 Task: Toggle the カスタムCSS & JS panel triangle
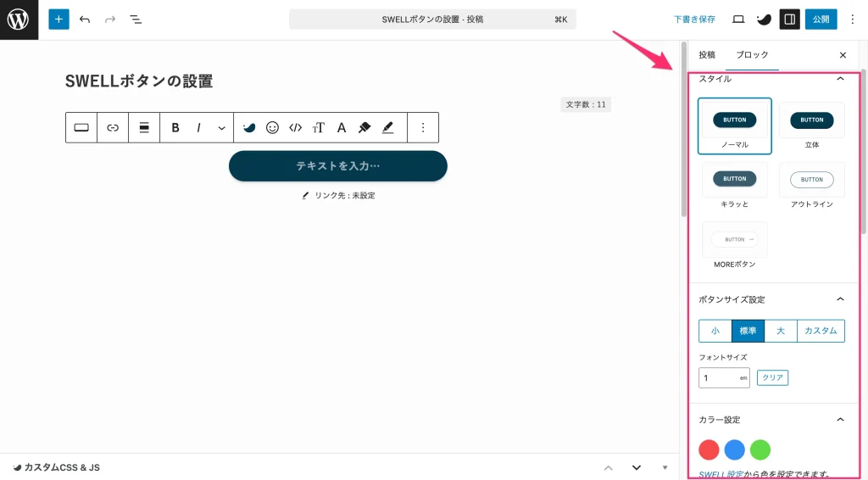point(665,468)
